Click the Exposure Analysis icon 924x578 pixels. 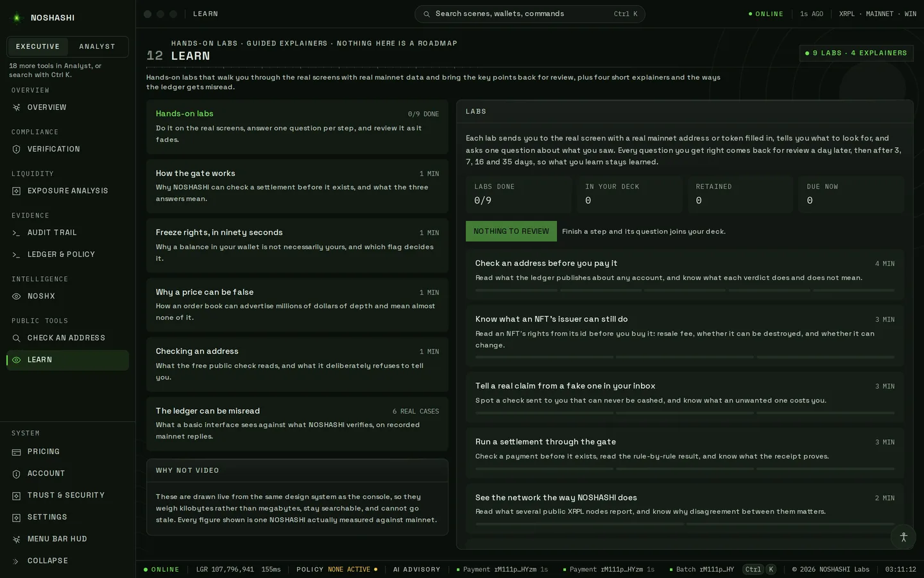[17, 191]
